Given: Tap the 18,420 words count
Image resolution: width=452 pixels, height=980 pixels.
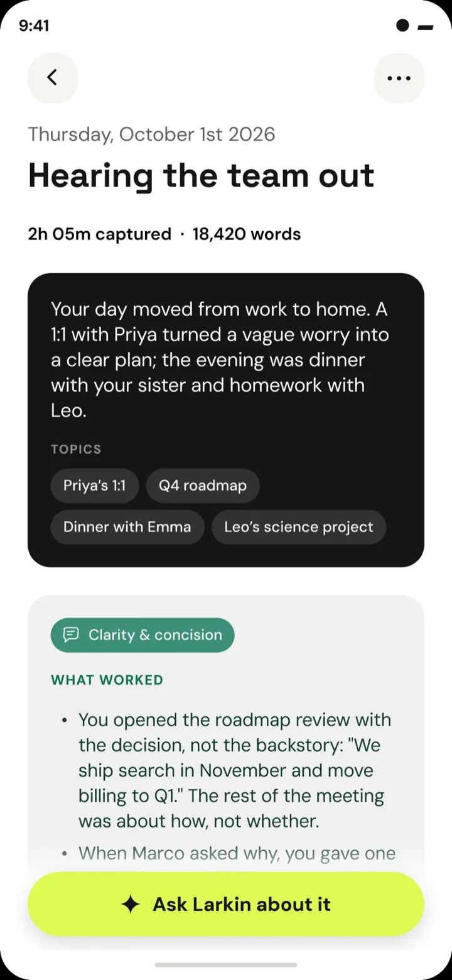Looking at the screenshot, I should point(247,234).
